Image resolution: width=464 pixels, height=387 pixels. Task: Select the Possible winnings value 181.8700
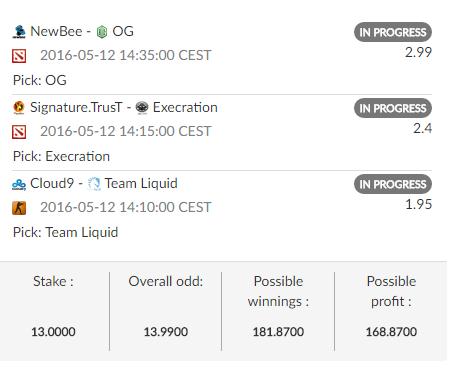(x=278, y=332)
